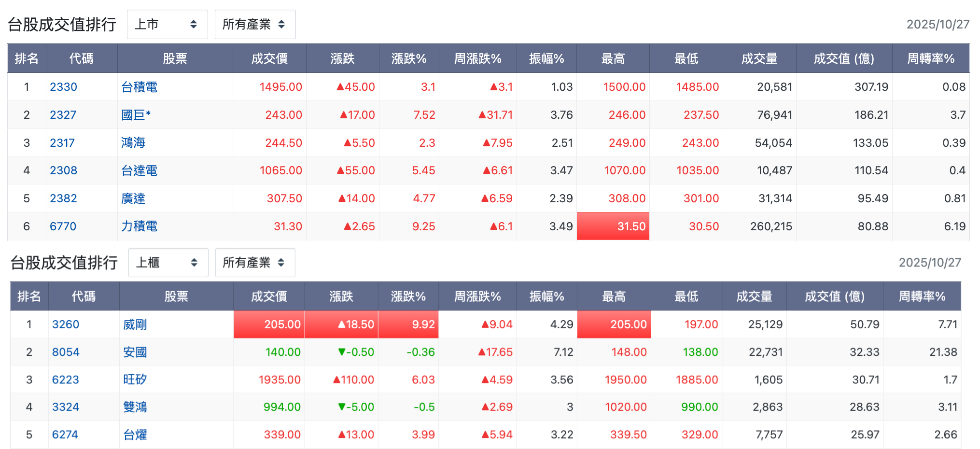Sort top table by 成交量 header

pos(759,58)
